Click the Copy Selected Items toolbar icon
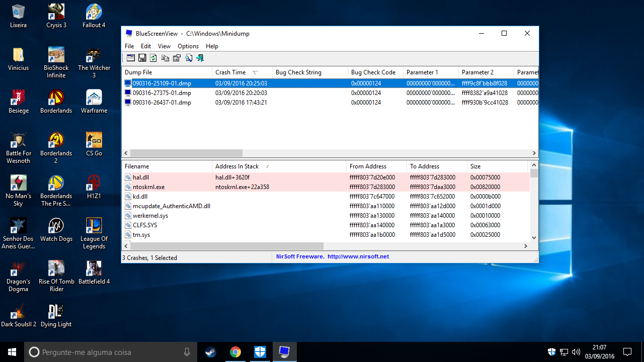The image size is (644, 362). pos(165,58)
